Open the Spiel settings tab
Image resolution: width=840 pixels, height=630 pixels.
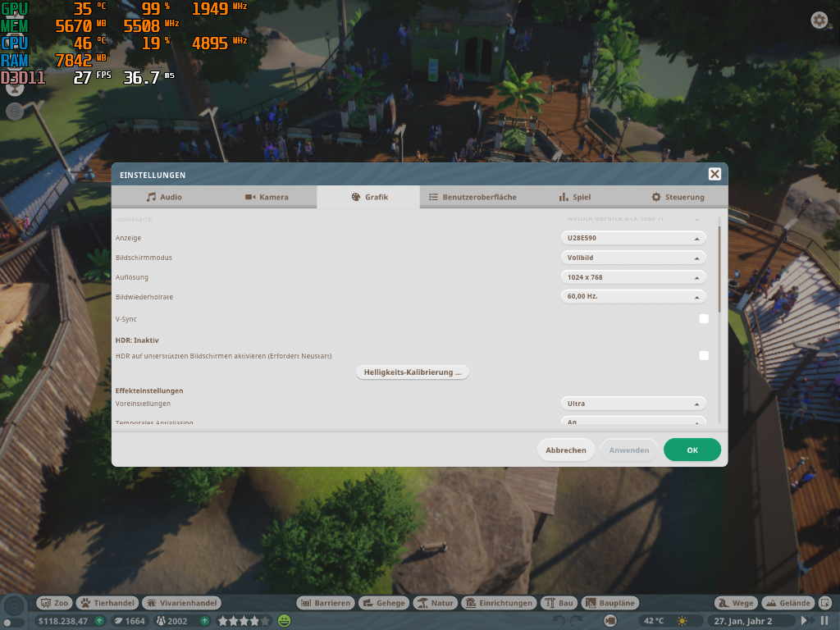[573, 197]
